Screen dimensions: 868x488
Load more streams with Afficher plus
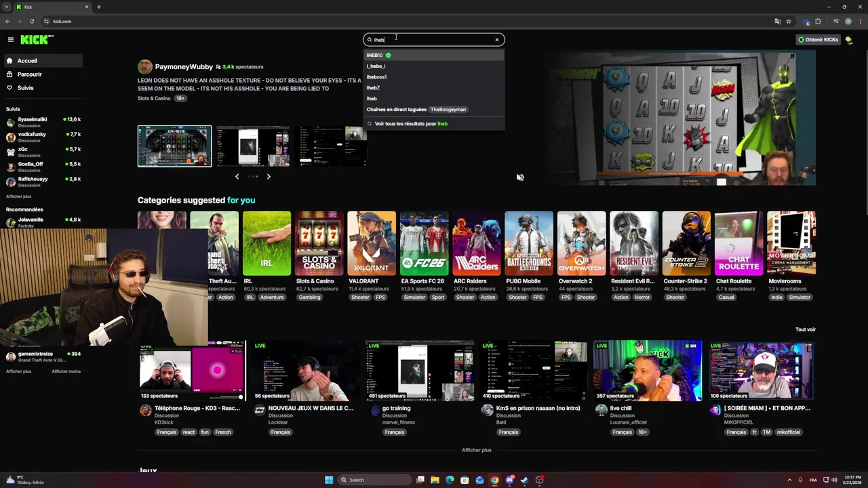coord(476,450)
